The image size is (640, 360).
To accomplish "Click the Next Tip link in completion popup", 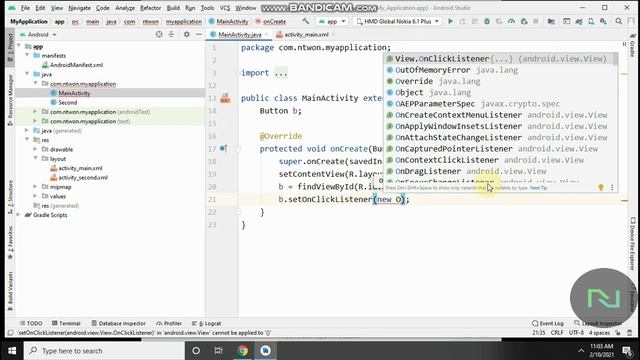I will pos(538,188).
